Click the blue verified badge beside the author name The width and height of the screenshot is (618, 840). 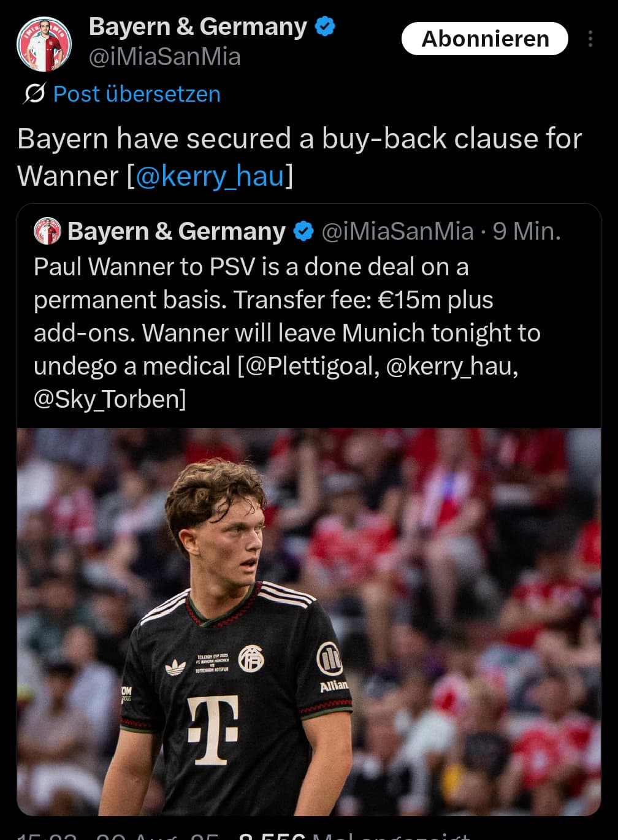pyautogui.click(x=325, y=27)
